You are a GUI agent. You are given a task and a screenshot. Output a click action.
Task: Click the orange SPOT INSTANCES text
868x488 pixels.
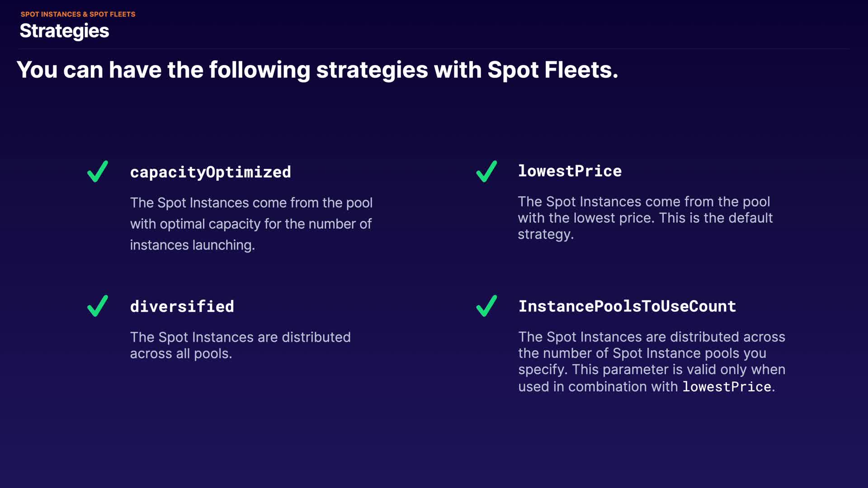coord(51,14)
